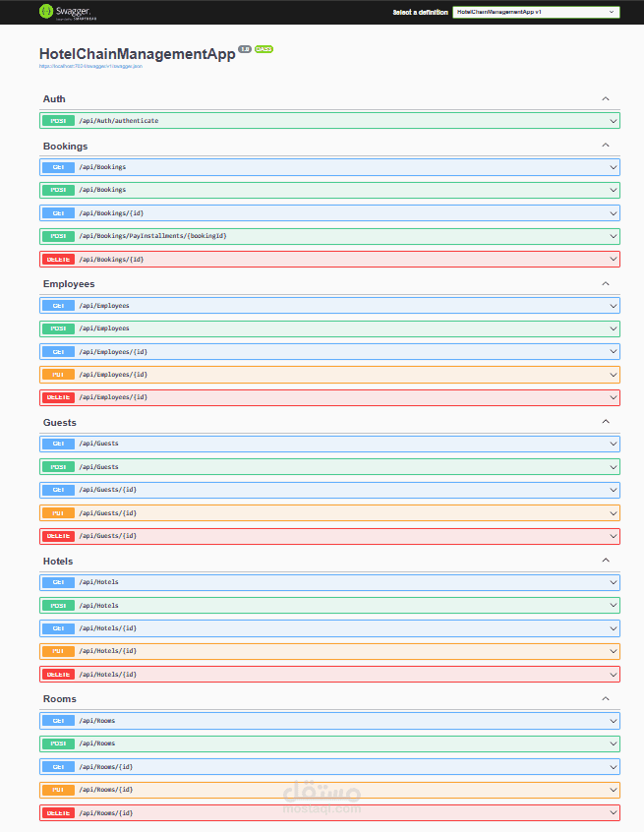Screen dimensions: 644x832
Task: Expand GET /api/Bookings/{id} using its chevron
Action: click(614, 213)
